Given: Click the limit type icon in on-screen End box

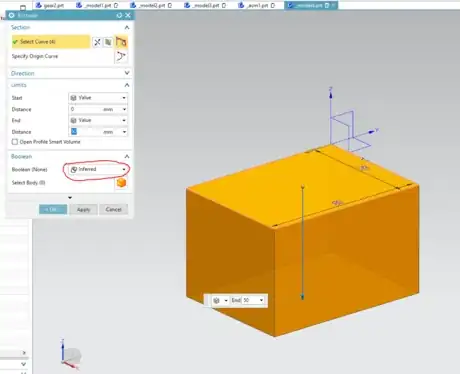Looking at the screenshot, I should click(217, 300).
